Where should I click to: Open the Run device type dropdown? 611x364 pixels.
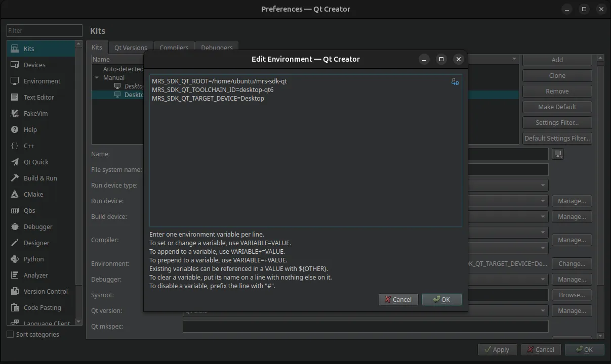(x=543, y=186)
